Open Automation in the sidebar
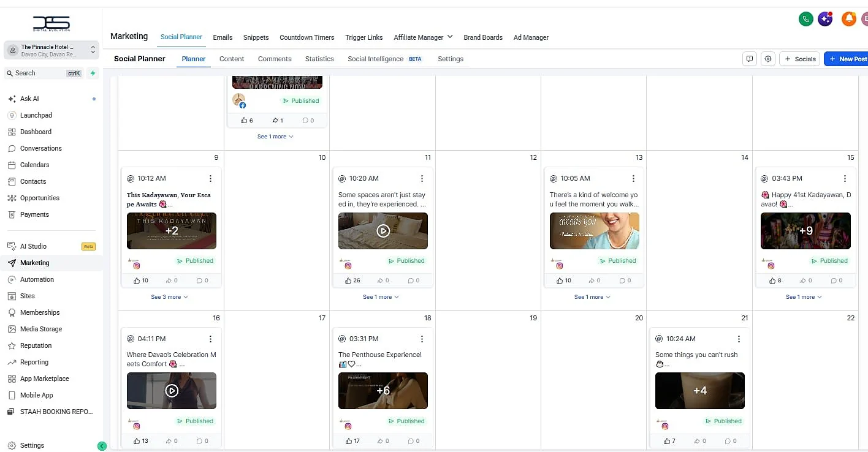This screenshot has width=868, height=452. click(x=37, y=279)
